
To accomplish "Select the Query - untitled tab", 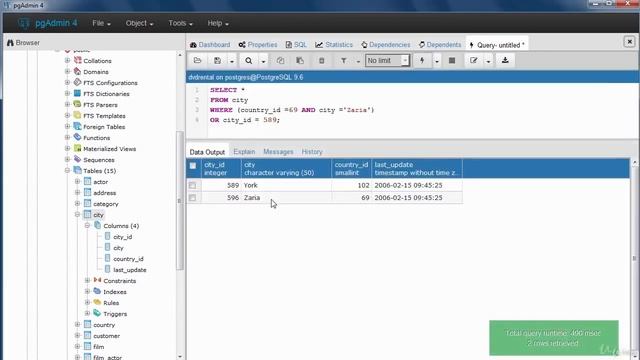I will 497,45.
